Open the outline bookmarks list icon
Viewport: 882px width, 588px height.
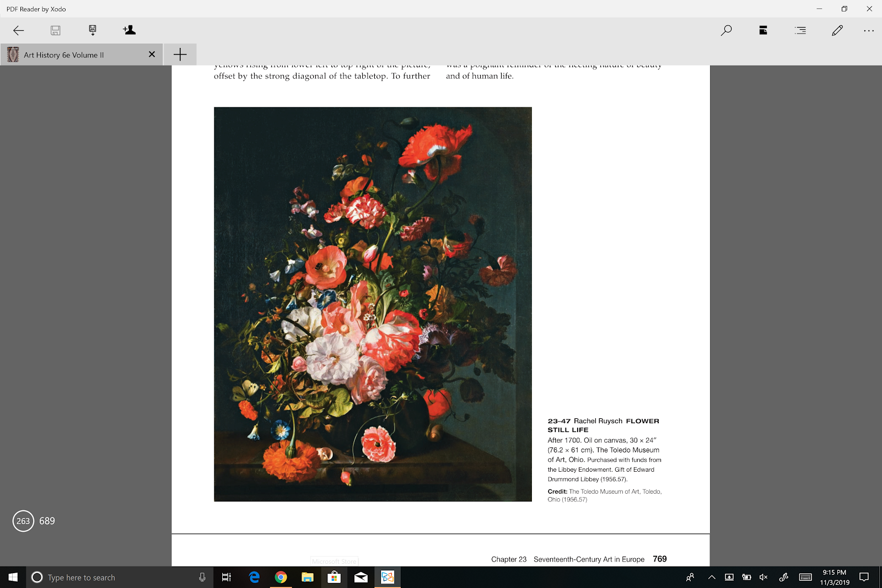800,30
